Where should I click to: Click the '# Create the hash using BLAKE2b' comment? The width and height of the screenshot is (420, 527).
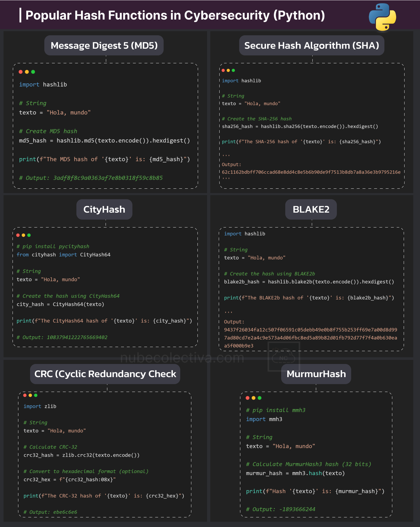pos(269,274)
